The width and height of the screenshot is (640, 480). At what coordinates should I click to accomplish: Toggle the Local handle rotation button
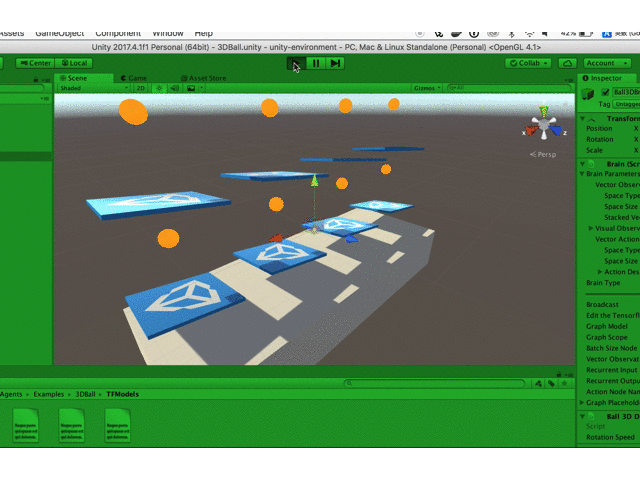point(74,63)
